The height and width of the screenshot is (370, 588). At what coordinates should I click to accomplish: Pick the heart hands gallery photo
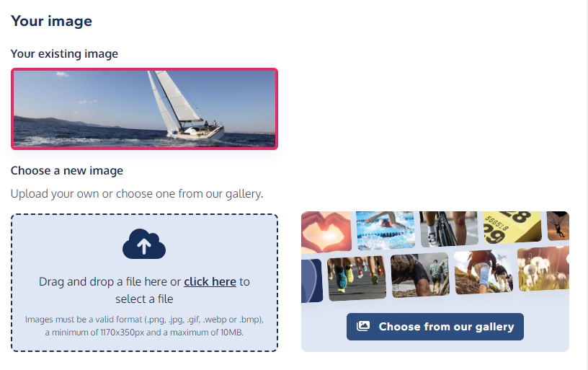(326, 232)
